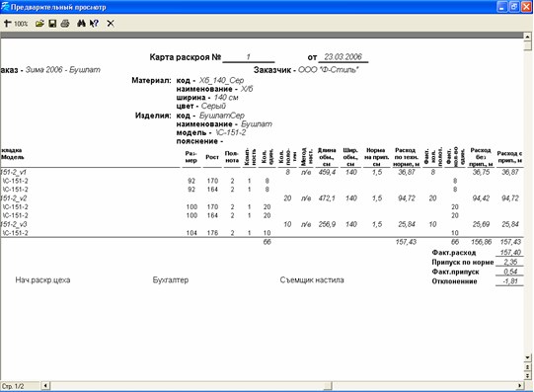The width and height of the screenshot is (534, 392).
Task: Click vertical scrollbar down arrow
Action: pos(527,357)
